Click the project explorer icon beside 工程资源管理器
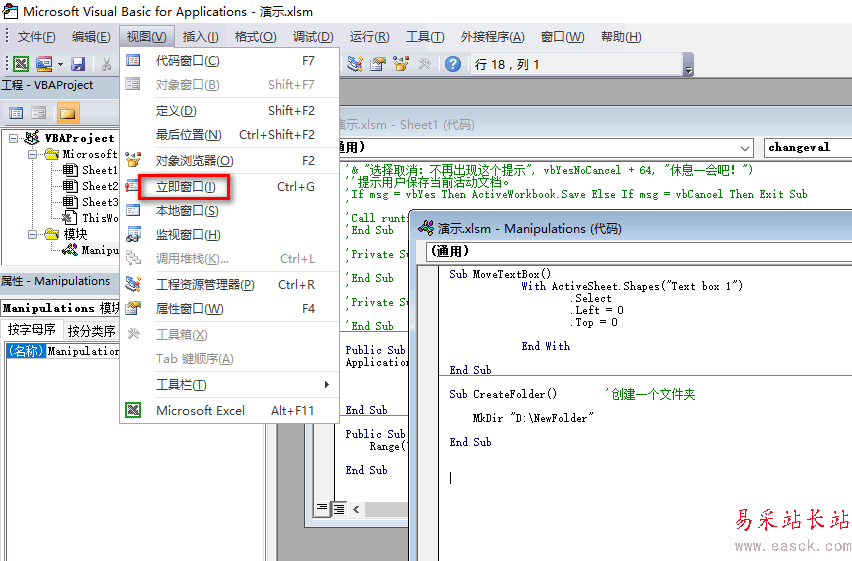Screen dimensions: 852x561 point(133,284)
